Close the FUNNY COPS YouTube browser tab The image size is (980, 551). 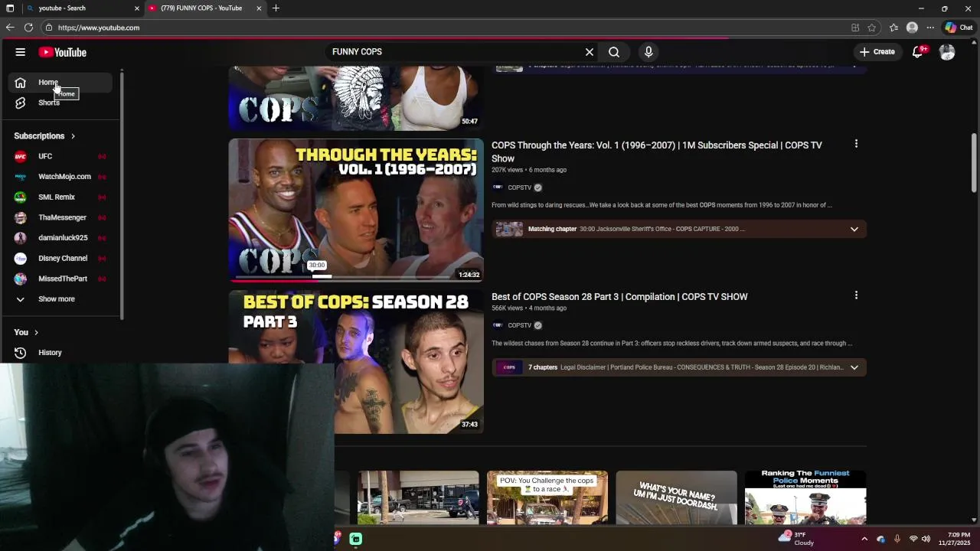pyautogui.click(x=259, y=8)
